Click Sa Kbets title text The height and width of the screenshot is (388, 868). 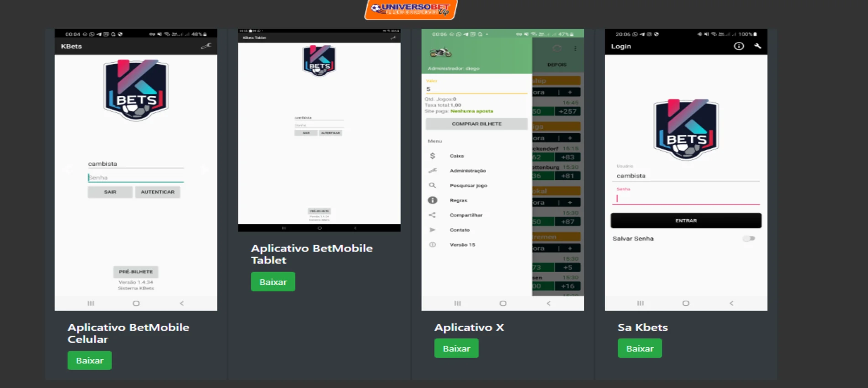click(x=643, y=327)
